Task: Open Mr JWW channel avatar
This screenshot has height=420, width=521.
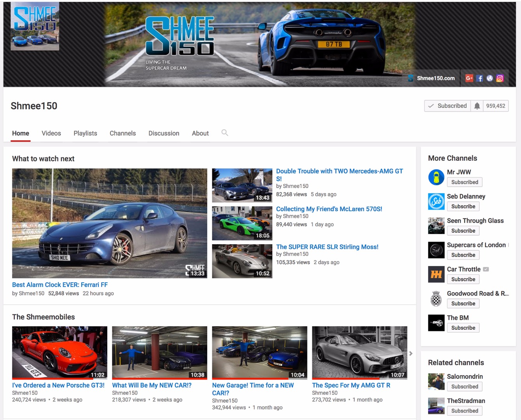Action: [436, 177]
